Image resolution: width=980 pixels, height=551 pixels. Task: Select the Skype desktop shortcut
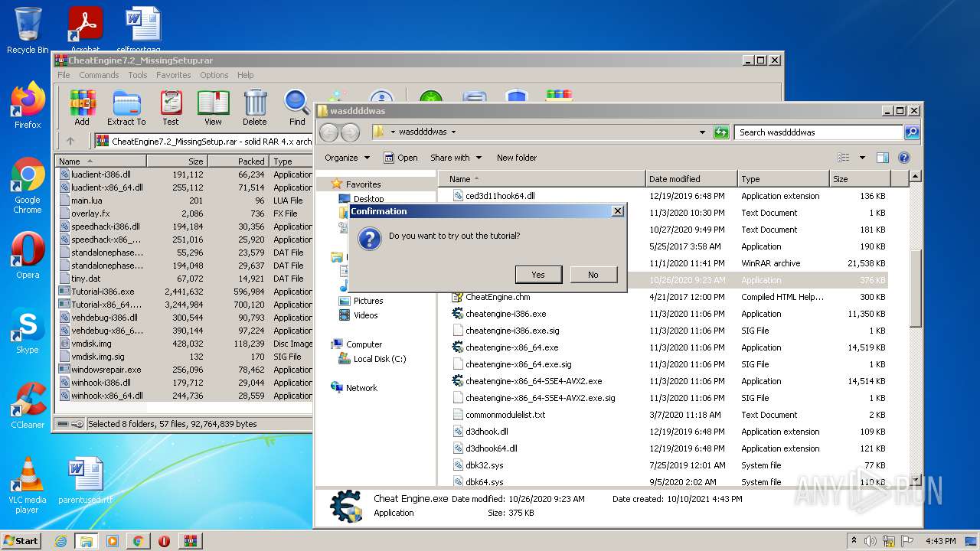click(x=28, y=331)
